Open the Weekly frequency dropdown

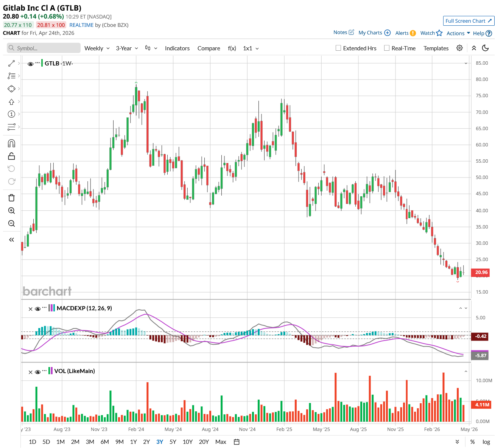click(x=97, y=48)
